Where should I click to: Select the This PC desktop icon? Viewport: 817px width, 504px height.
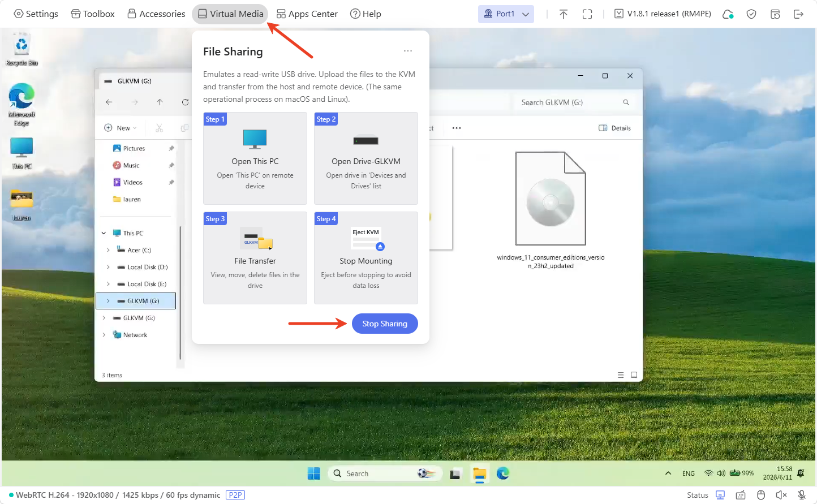[21, 153]
